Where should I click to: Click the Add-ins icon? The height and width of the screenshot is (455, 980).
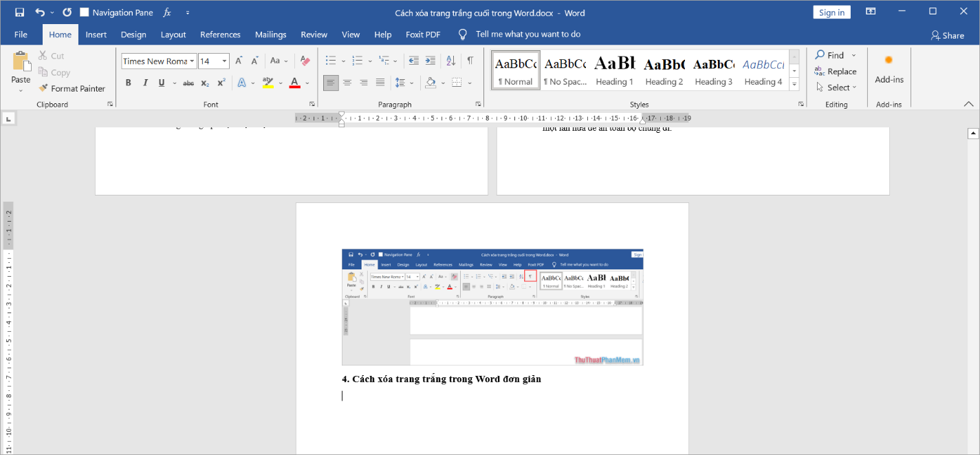[x=889, y=68]
